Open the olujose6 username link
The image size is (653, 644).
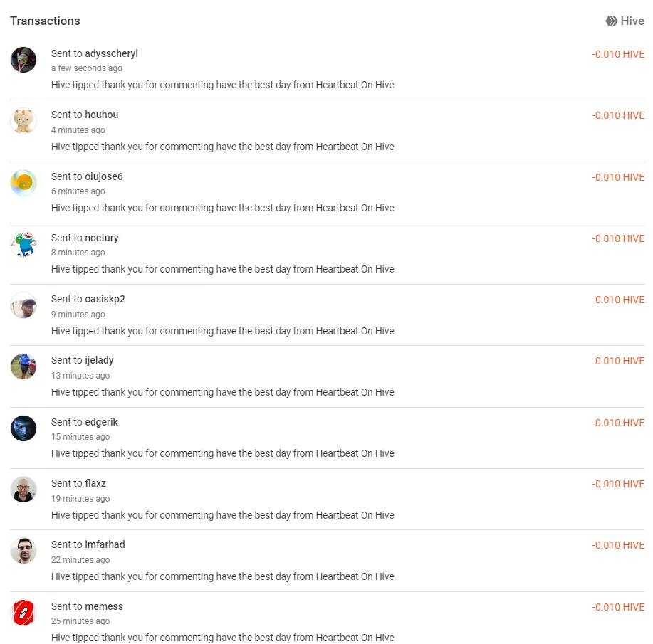click(x=104, y=176)
